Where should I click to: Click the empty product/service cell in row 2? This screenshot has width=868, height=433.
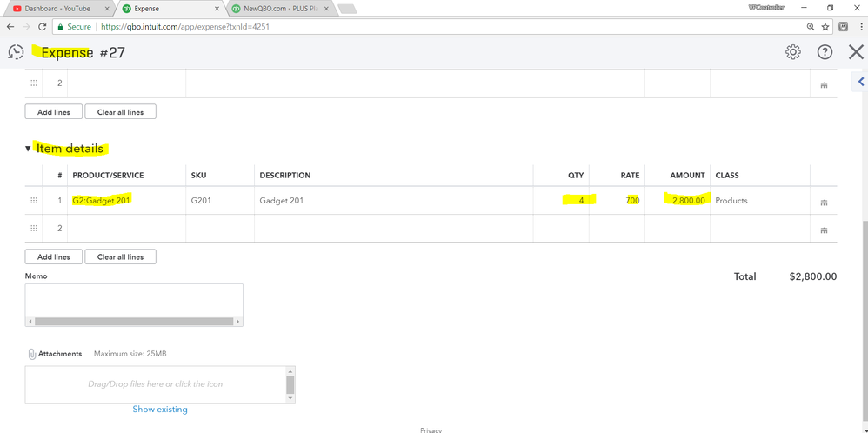tap(126, 228)
